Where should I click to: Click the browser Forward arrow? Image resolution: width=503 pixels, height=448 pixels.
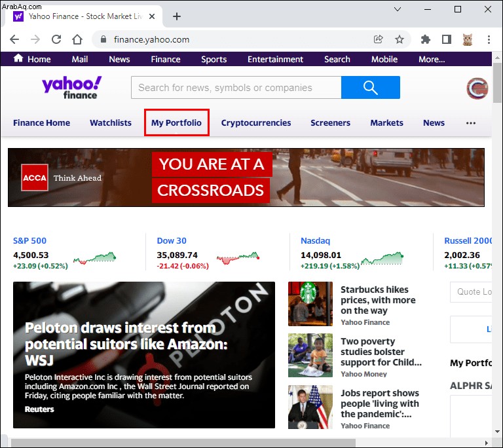[35, 39]
